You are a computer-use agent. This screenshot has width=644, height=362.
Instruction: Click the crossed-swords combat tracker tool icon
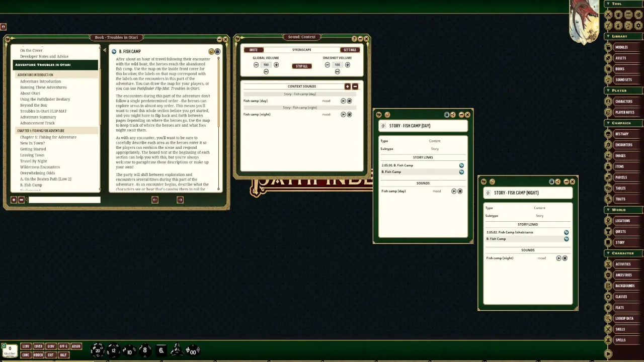[608, 15]
